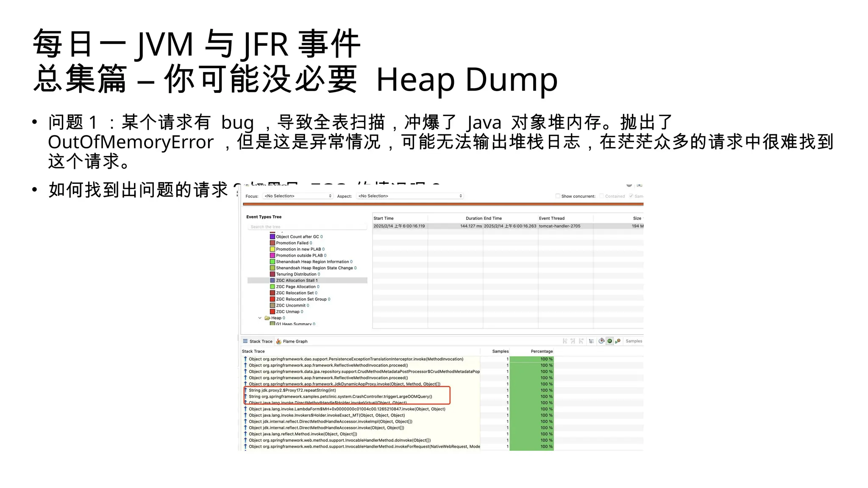Click the Flame Graph fire icon
Viewport: 868px width, 488px height.
point(278,341)
